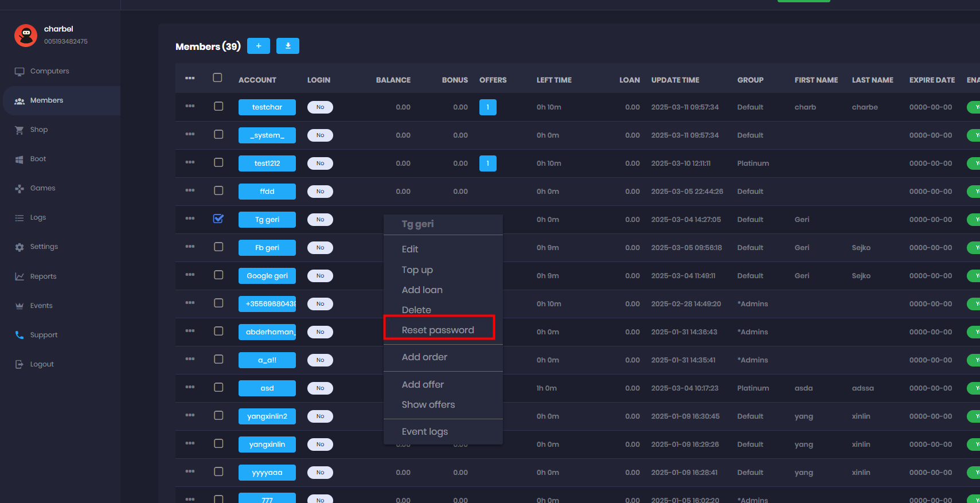The height and width of the screenshot is (503, 980).
Task: Choose Top up in the context menu
Action: (417, 270)
